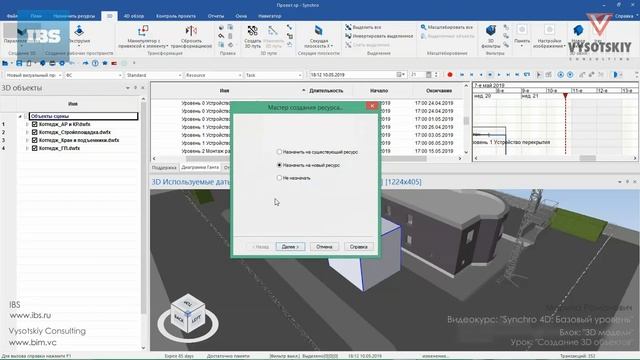Switch to the 'Диаграмма Ганта' tab
The height and width of the screenshot is (360, 640).
pos(200,167)
